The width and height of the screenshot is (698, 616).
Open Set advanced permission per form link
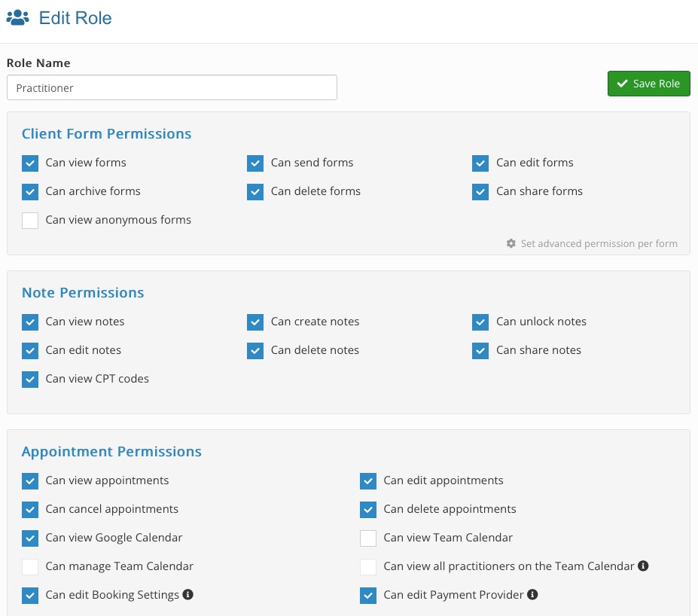[x=599, y=243]
